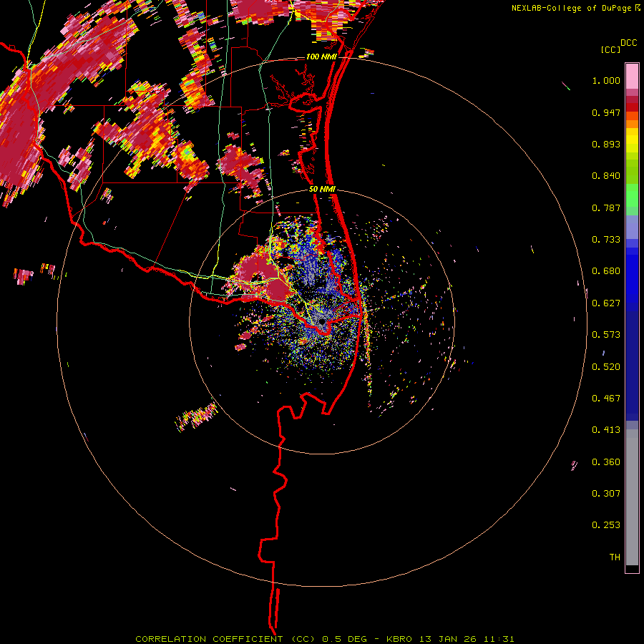Click the 0.680 scale value
The image size is (644, 644).
[x=606, y=271]
